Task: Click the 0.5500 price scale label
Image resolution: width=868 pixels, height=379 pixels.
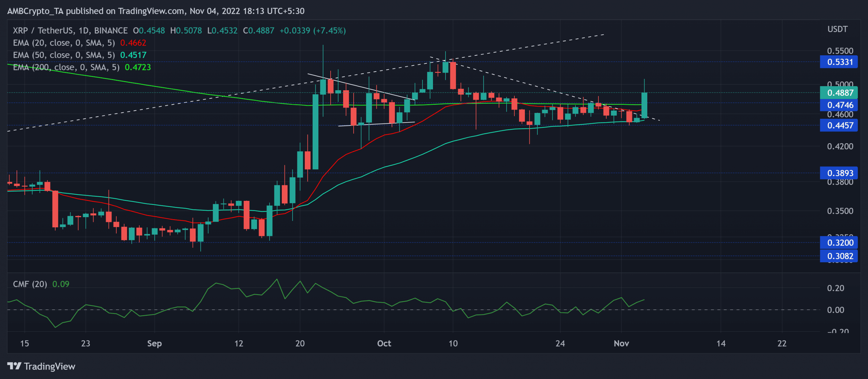Action: click(x=840, y=51)
